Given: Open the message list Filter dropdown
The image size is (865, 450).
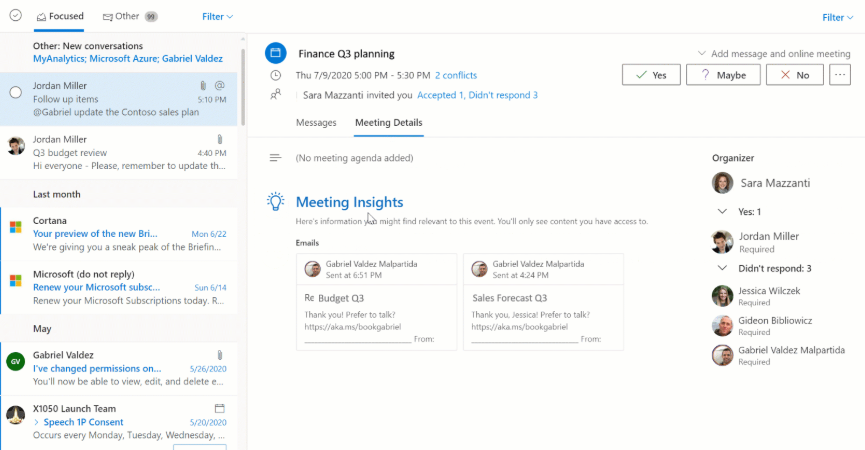Looking at the screenshot, I should [x=217, y=17].
